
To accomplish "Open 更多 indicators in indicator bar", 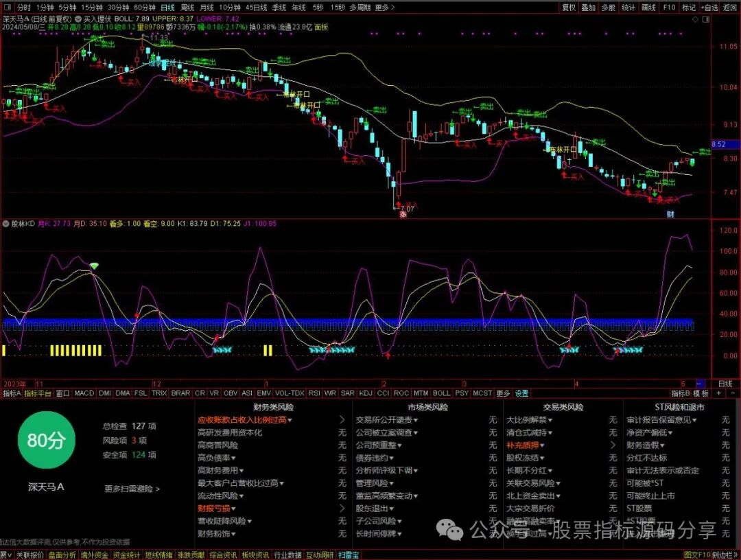I will 504,393.
